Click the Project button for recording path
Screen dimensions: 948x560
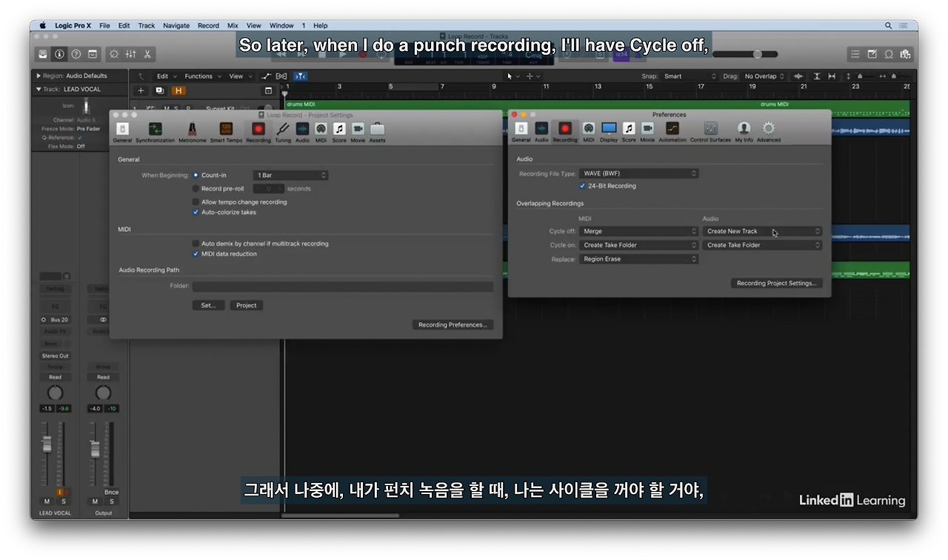coord(247,305)
